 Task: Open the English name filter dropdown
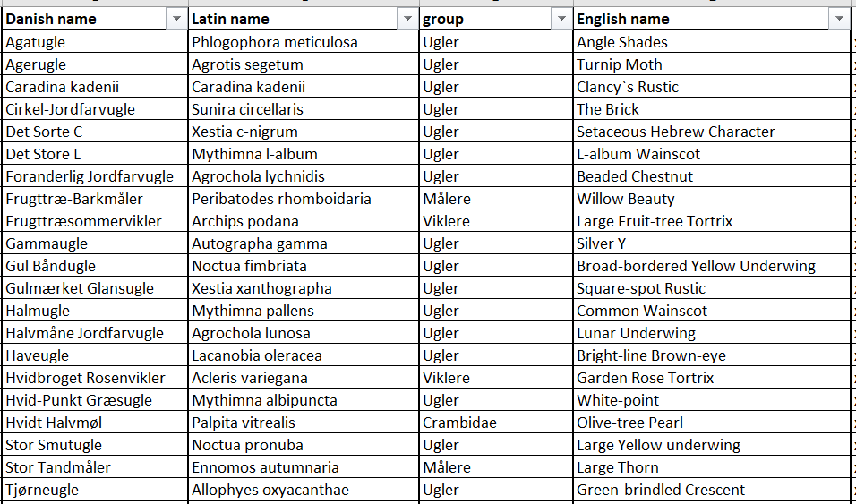[839, 19]
